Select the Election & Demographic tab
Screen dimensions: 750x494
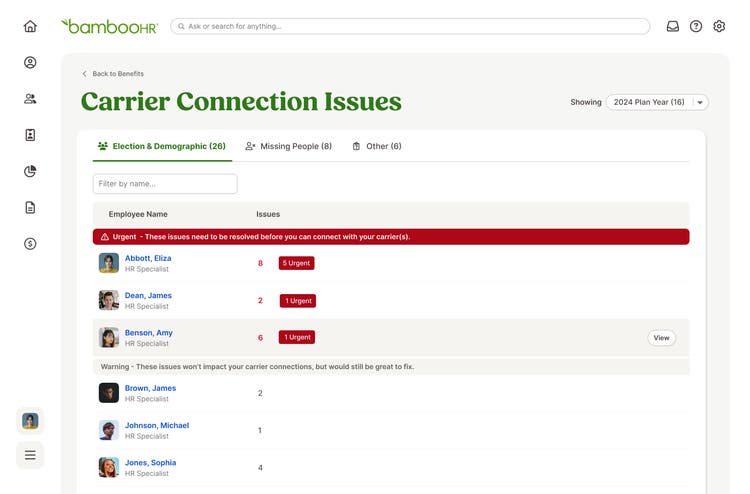click(x=162, y=146)
